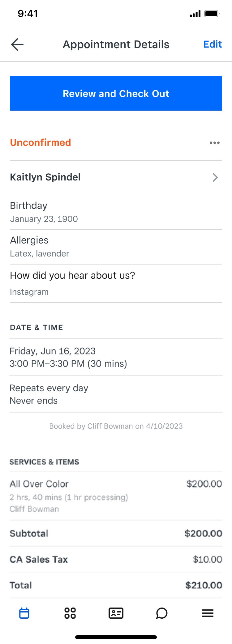Tap Repeats every day row
232x644 pixels.
click(x=116, y=394)
